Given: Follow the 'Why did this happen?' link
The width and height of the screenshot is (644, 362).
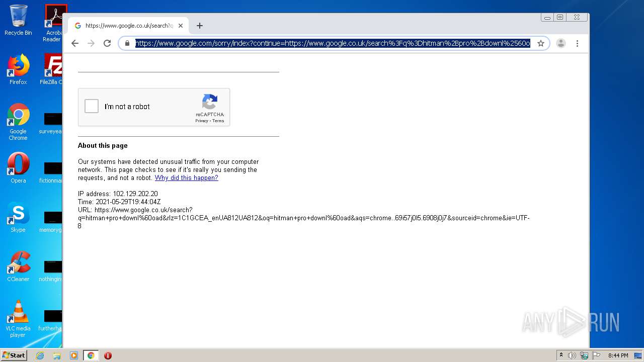Looking at the screenshot, I should pyautogui.click(x=187, y=178).
